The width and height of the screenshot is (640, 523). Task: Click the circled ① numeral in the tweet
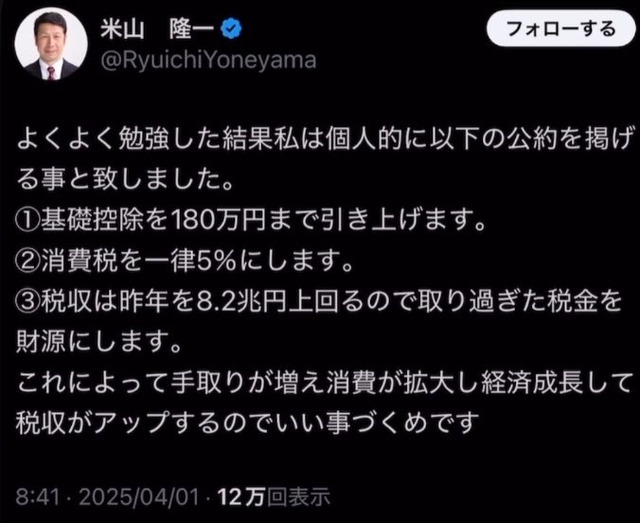28,222
